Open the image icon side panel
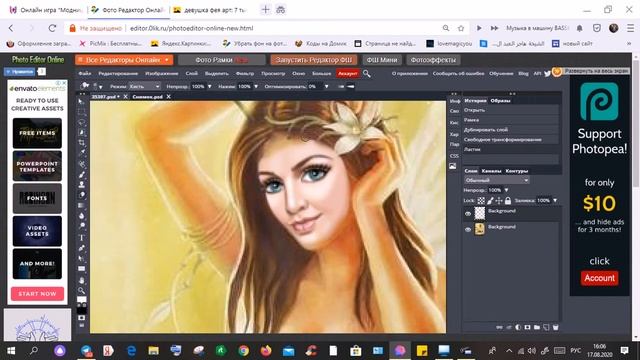The width and height of the screenshot is (640, 360). (x=453, y=166)
